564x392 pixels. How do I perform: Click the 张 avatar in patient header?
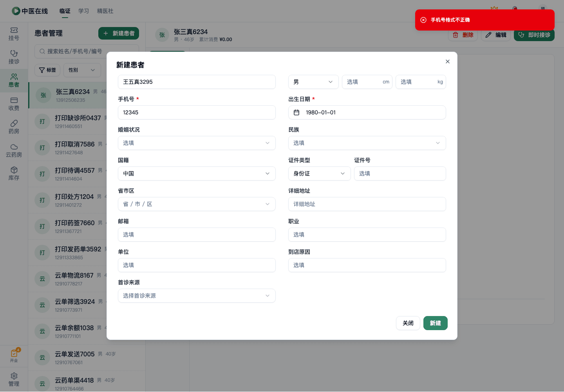(x=162, y=35)
